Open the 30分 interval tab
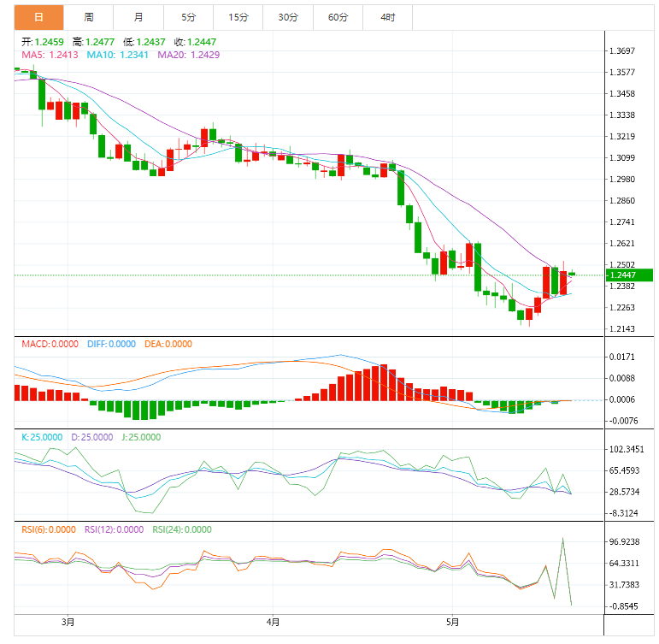This screenshot has width=659, height=644. pyautogui.click(x=288, y=17)
